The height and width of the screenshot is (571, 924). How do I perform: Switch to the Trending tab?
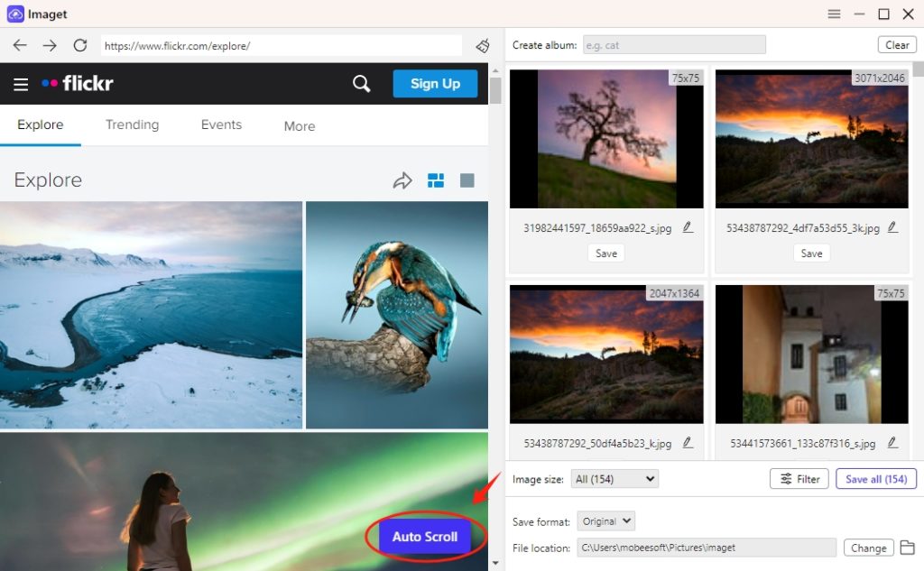coord(132,124)
